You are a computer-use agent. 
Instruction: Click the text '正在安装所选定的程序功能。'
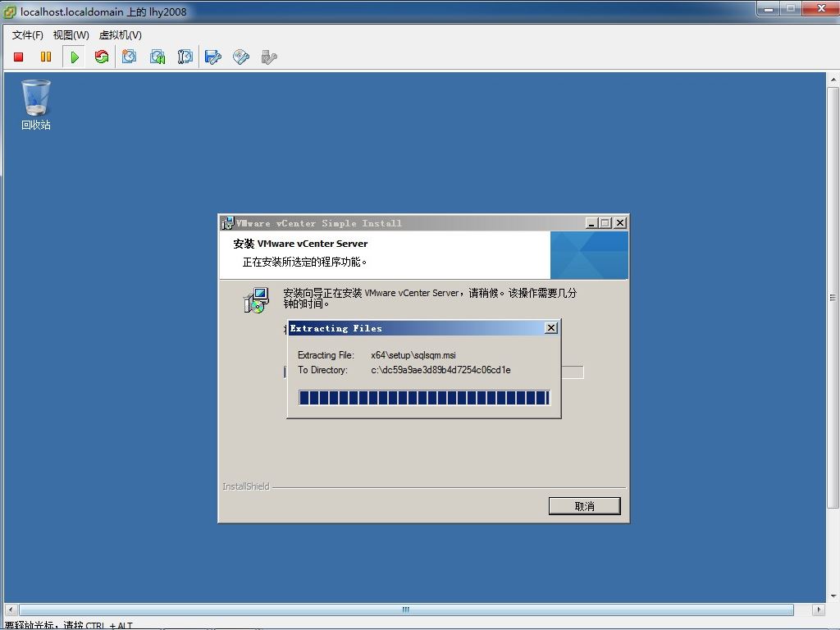(305, 262)
